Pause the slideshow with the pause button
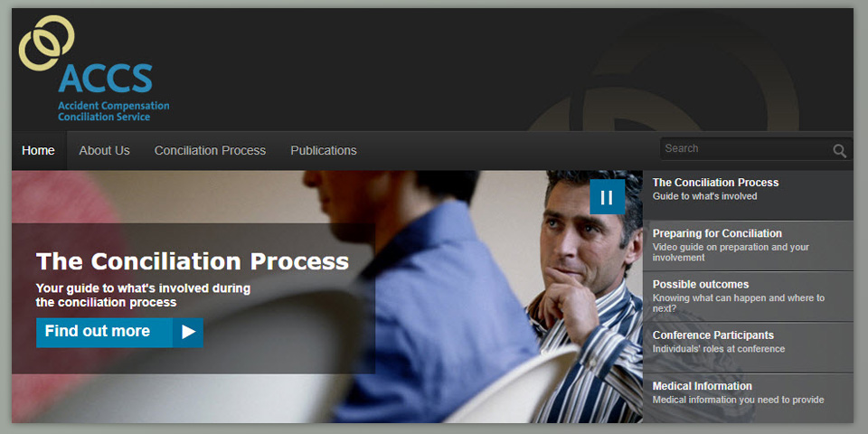The image size is (868, 434). pos(607,196)
